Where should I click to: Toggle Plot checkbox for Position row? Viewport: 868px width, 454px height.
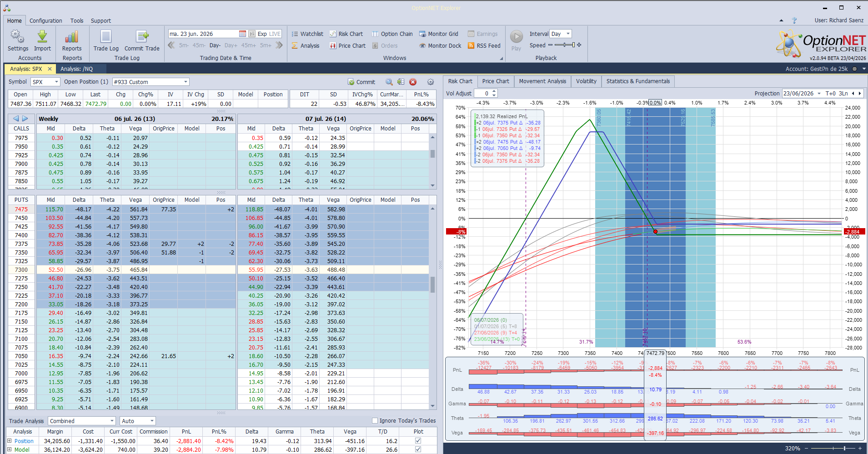[x=418, y=441]
